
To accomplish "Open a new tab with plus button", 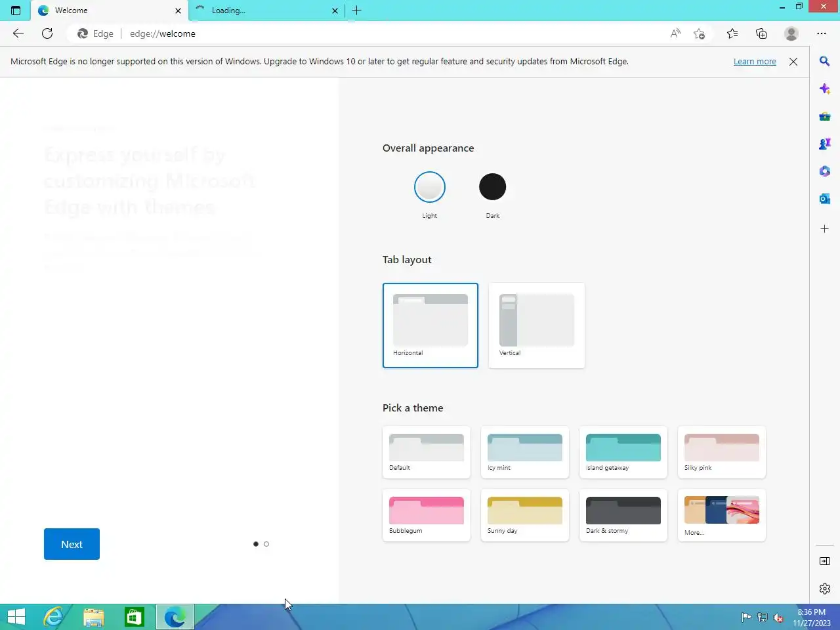I will tap(356, 10).
